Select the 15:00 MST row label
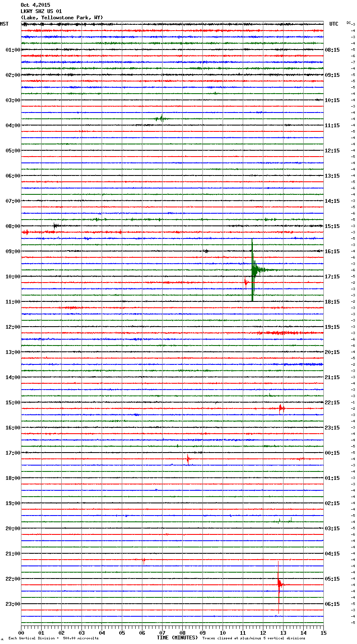This screenshot has height=644, width=357. (x=13, y=403)
